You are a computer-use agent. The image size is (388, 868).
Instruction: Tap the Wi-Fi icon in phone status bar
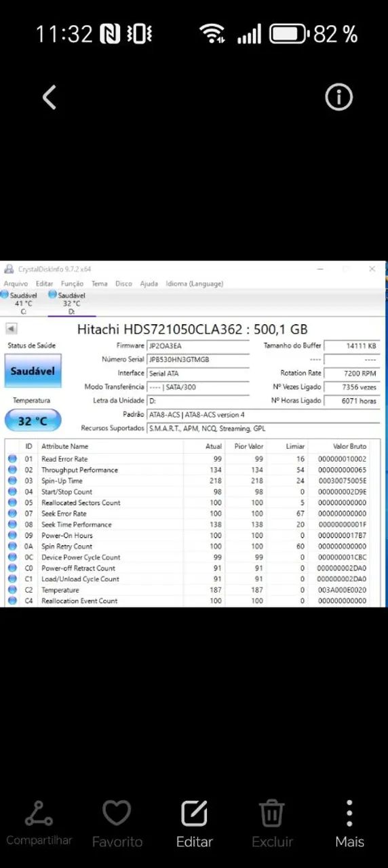click(x=212, y=34)
